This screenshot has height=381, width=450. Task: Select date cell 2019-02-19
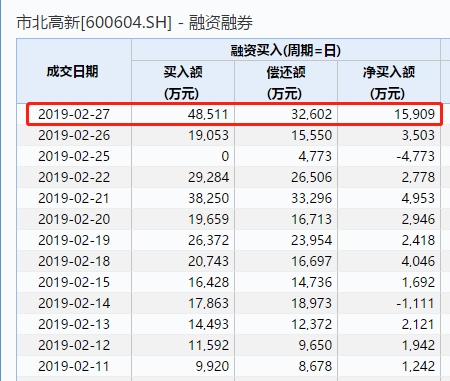74,240
